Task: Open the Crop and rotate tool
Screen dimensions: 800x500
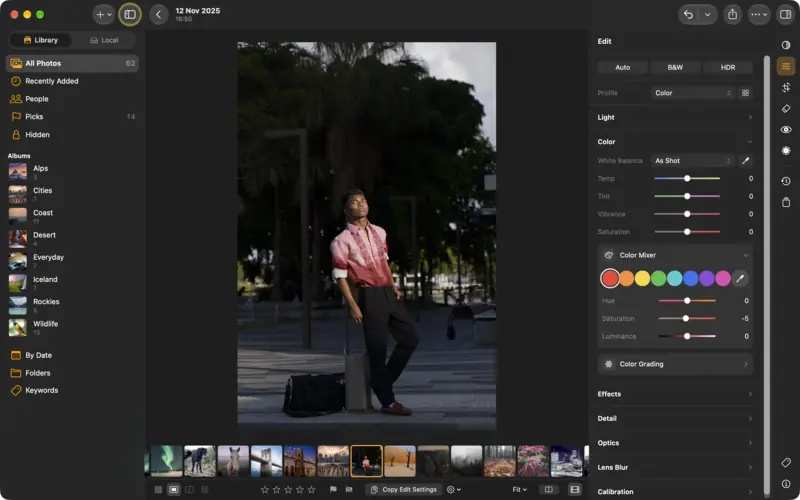Action: [x=786, y=87]
